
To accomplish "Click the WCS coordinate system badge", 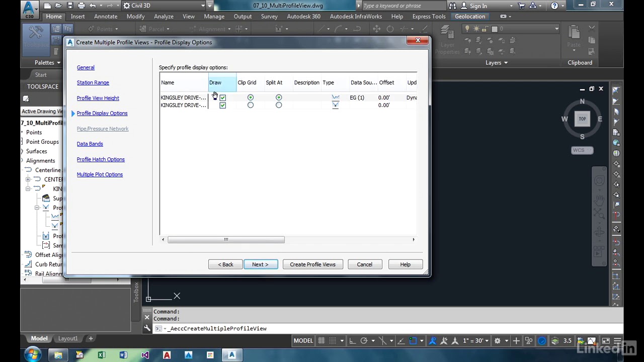I will coord(582,150).
